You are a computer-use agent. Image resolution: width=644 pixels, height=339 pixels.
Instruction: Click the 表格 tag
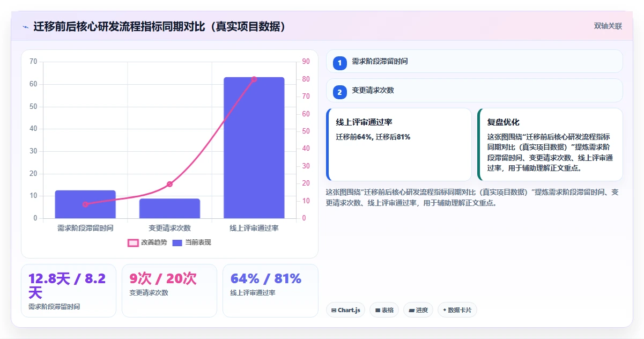[384, 310]
